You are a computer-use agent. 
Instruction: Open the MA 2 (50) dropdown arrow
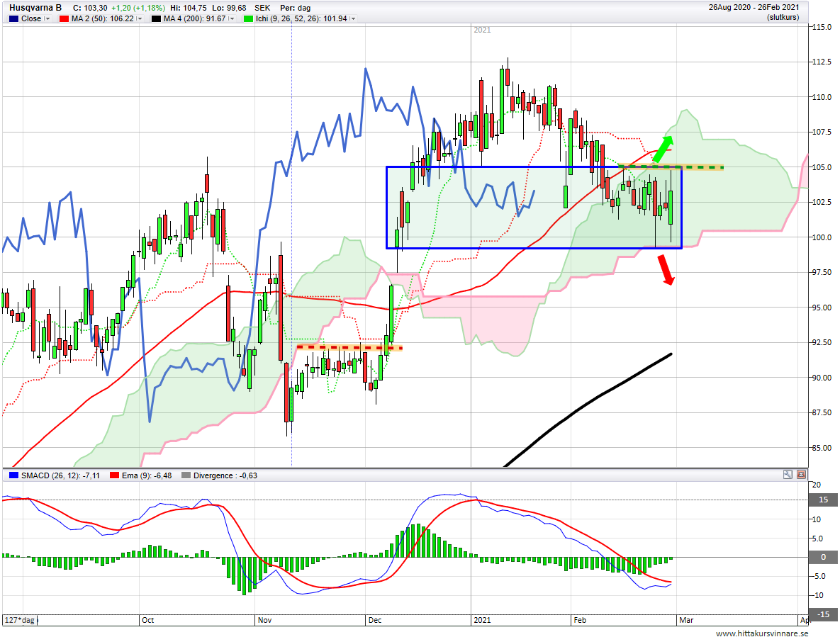[x=139, y=18]
